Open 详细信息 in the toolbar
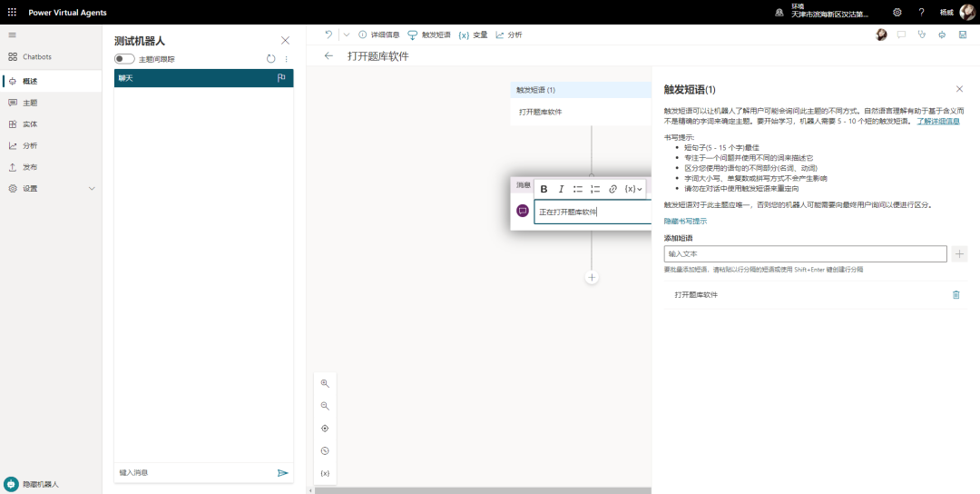The width and height of the screenshot is (980, 494). 378,35
